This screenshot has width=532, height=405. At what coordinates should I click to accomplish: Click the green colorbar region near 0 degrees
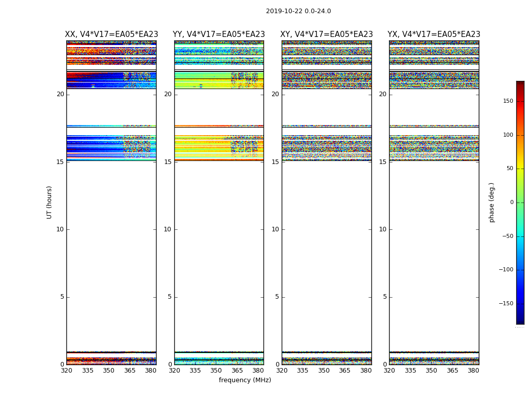[520, 202]
